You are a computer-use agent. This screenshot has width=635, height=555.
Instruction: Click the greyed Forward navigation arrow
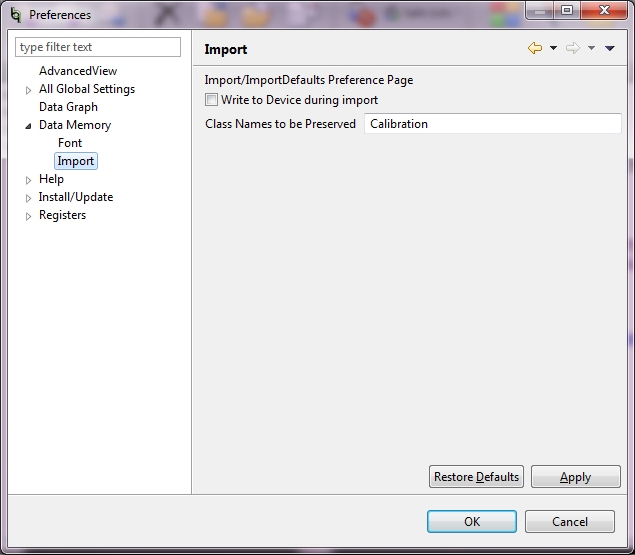573,48
